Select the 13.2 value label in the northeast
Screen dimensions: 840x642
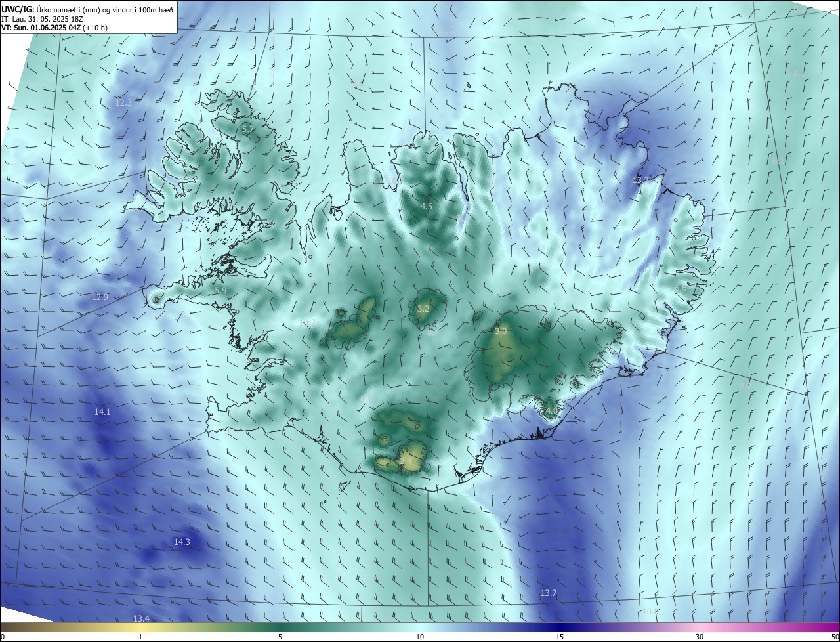click(x=640, y=180)
